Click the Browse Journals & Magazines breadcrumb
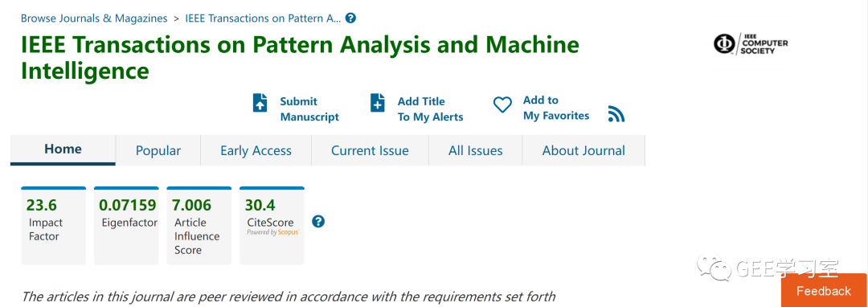868x307 pixels. pyautogui.click(x=94, y=18)
